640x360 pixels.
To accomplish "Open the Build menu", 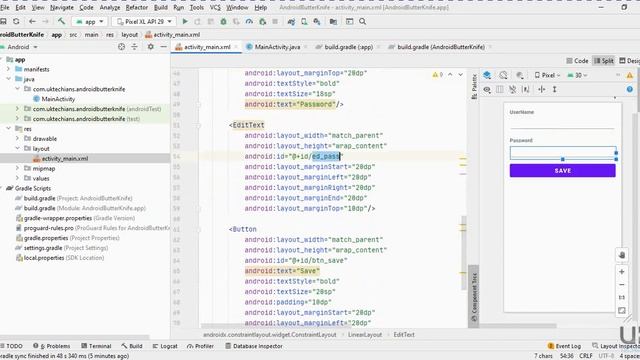I will coord(160,7).
